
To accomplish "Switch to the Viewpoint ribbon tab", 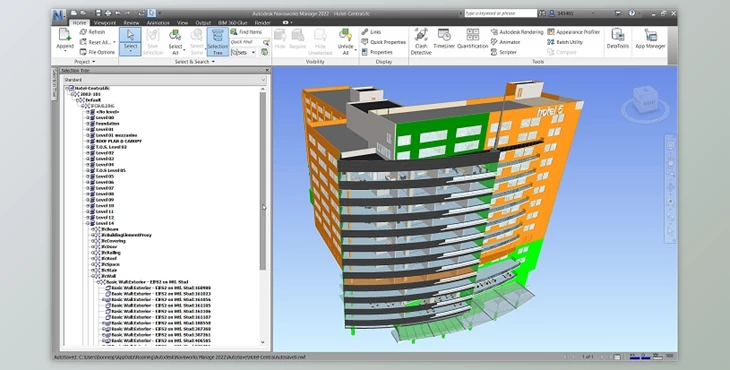I will point(105,22).
